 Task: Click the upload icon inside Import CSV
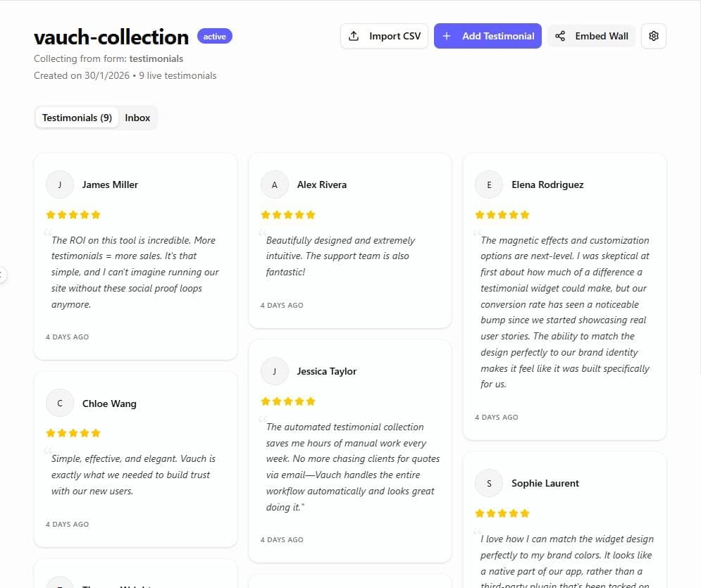[x=355, y=35]
